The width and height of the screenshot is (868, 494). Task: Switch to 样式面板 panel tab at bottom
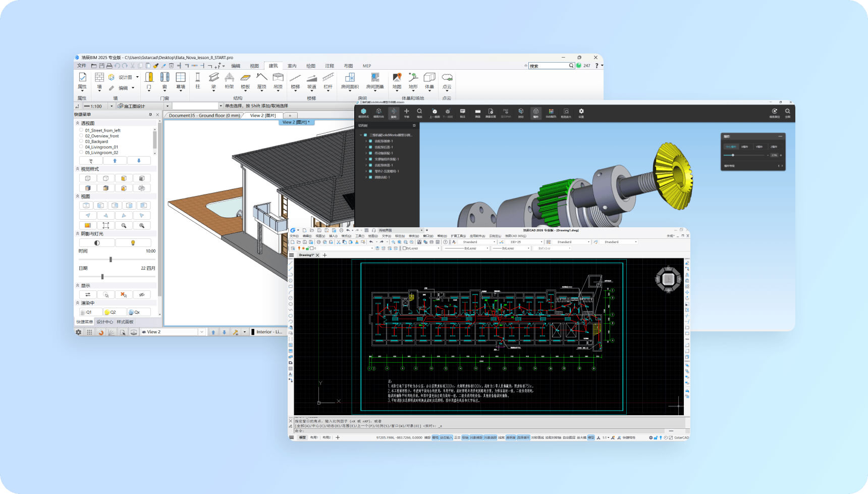coord(125,322)
